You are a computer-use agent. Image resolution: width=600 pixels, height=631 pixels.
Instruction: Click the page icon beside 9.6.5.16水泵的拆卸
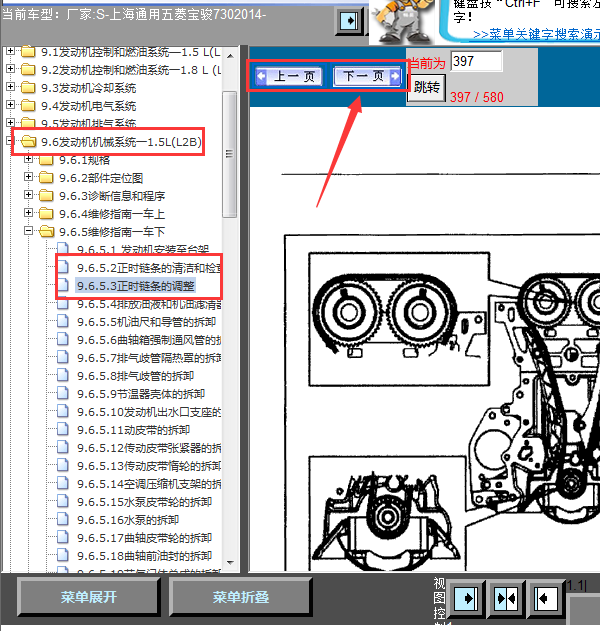coord(63,518)
